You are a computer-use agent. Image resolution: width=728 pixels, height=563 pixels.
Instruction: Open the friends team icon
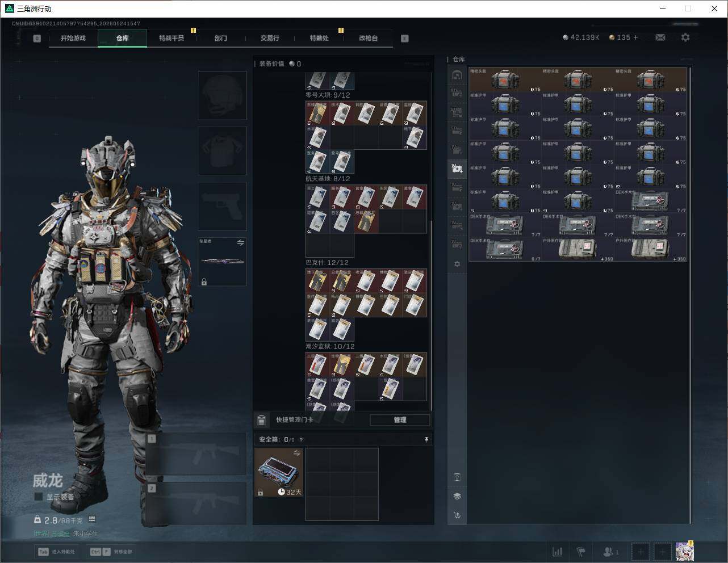(x=610, y=551)
